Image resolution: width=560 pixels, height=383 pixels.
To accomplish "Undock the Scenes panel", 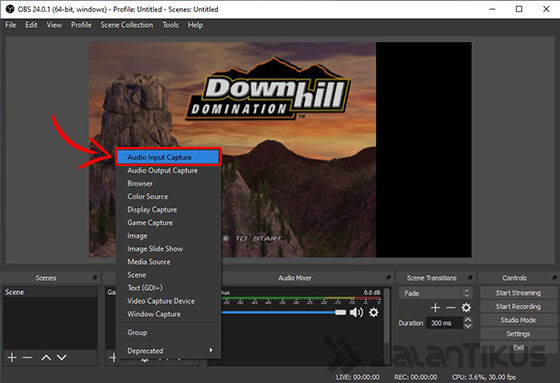I will (95, 277).
